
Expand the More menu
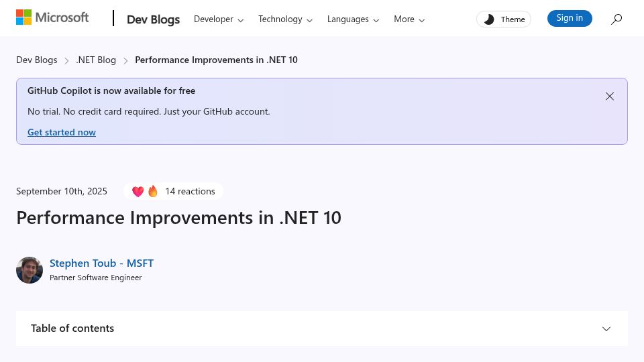pyautogui.click(x=409, y=19)
